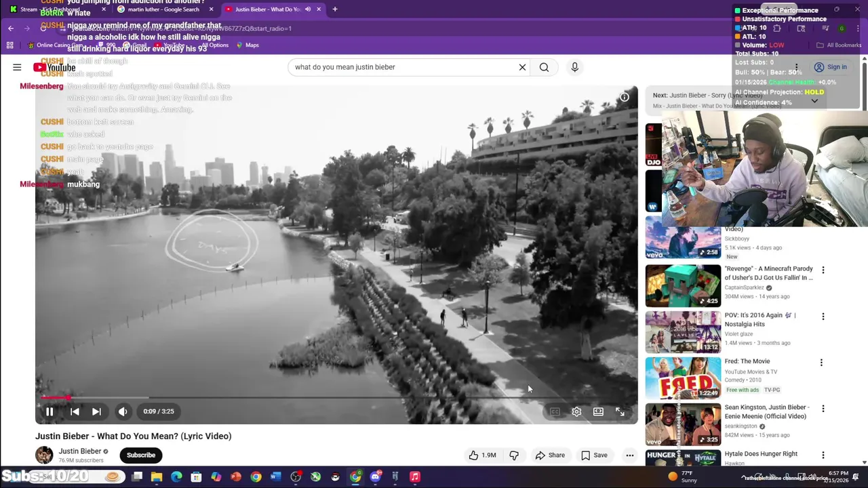Open the Eenie Meenie official video thumbnail

pos(683,424)
